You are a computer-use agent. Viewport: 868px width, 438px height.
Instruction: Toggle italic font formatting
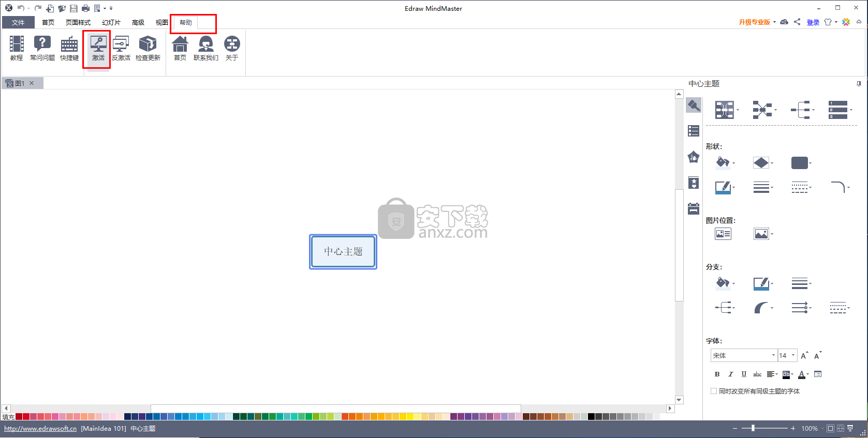pyautogui.click(x=730, y=374)
